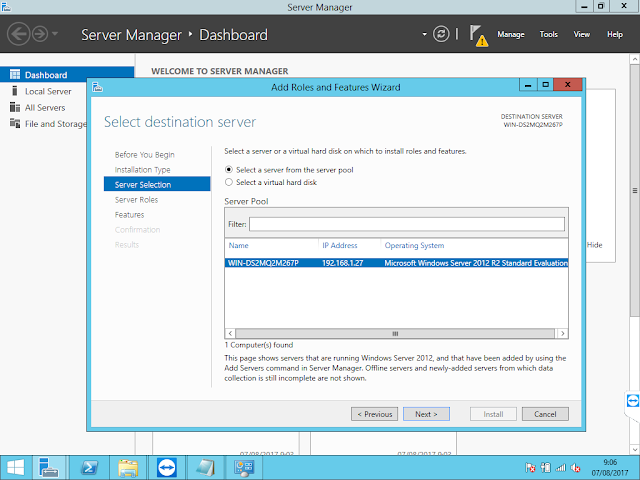640x480 pixels.
Task: Click the left arrow of the server pool scrollbar
Action: pos(230,333)
